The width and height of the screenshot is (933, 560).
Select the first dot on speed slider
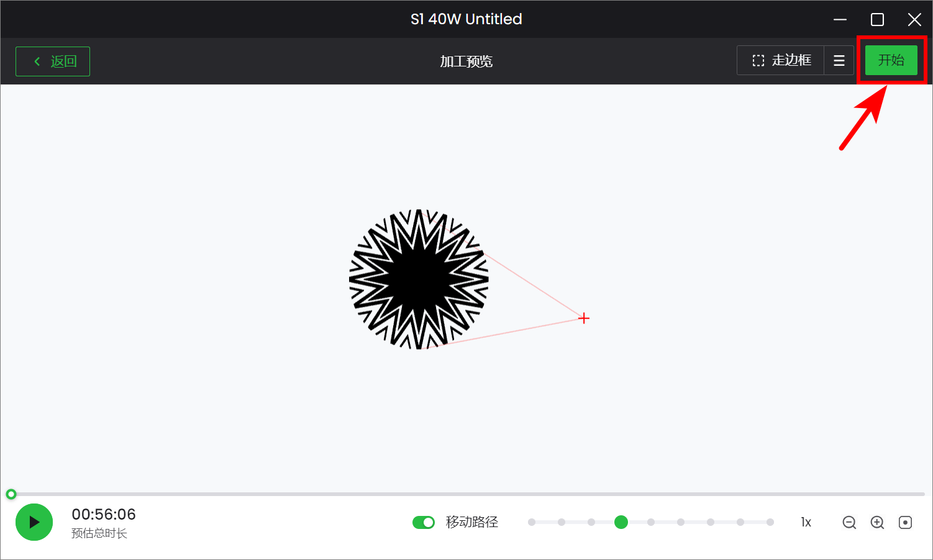(532, 523)
